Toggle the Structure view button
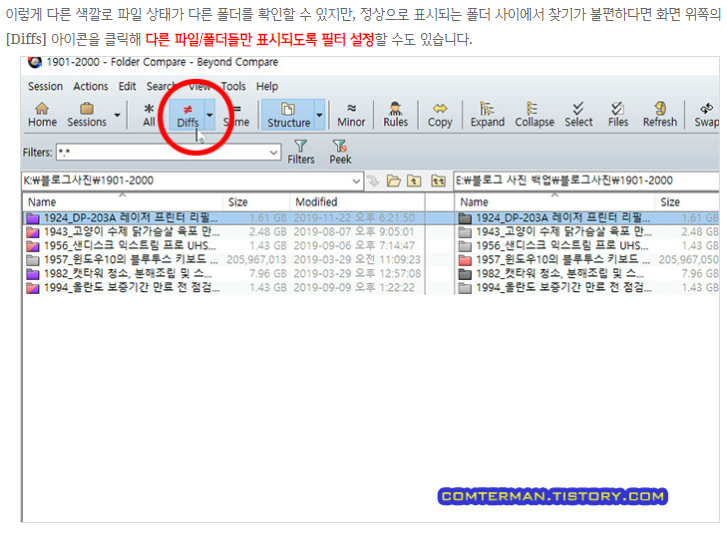 [x=288, y=114]
